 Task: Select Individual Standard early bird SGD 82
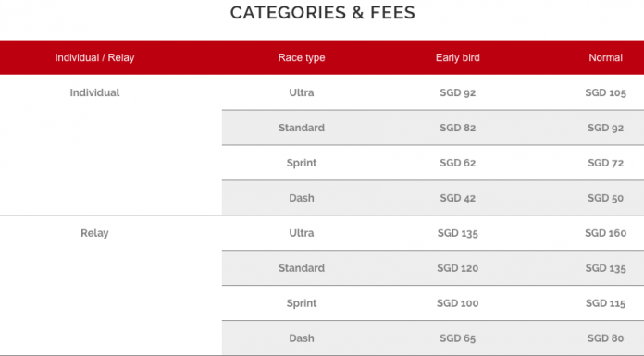(x=457, y=128)
